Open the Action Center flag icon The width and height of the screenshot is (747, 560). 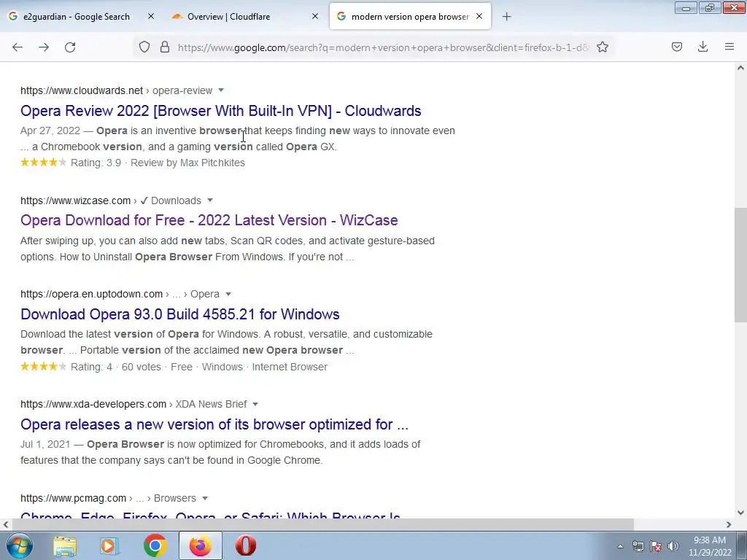tap(656, 546)
